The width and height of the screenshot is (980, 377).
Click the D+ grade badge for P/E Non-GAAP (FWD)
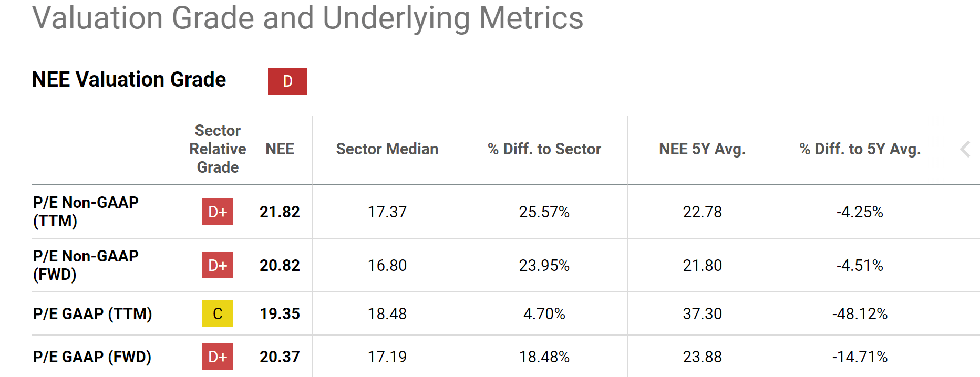218,265
